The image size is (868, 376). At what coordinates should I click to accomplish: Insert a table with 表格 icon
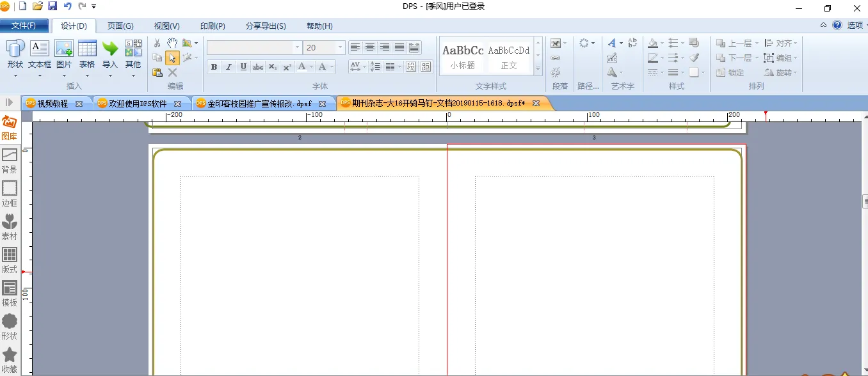pos(87,49)
